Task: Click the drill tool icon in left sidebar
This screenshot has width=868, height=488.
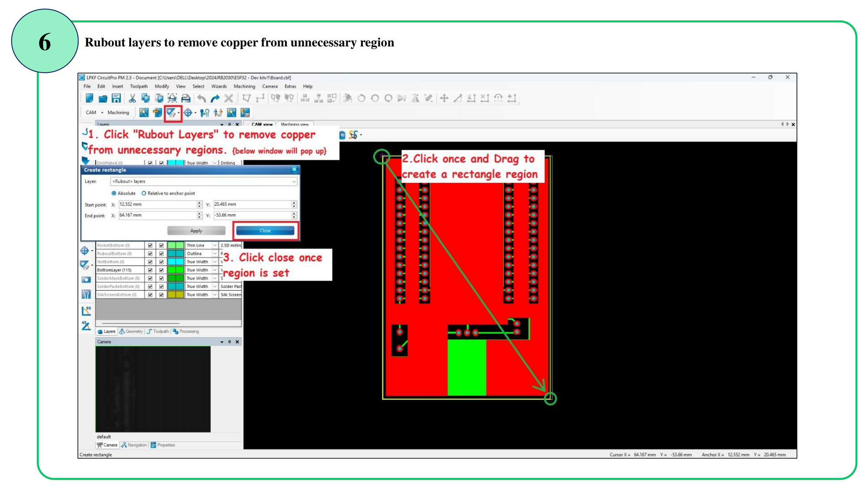Action: [86, 295]
